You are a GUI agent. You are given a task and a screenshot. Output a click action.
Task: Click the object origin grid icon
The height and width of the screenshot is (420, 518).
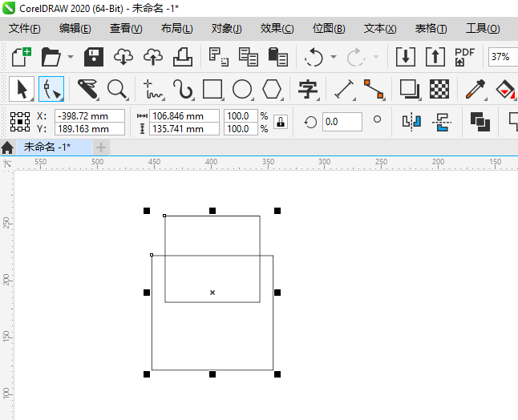point(20,122)
